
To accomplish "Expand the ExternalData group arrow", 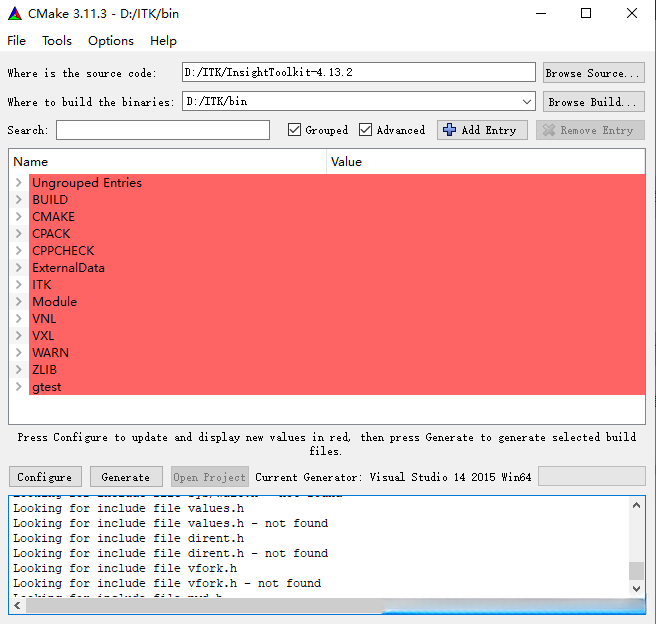I will coord(18,267).
